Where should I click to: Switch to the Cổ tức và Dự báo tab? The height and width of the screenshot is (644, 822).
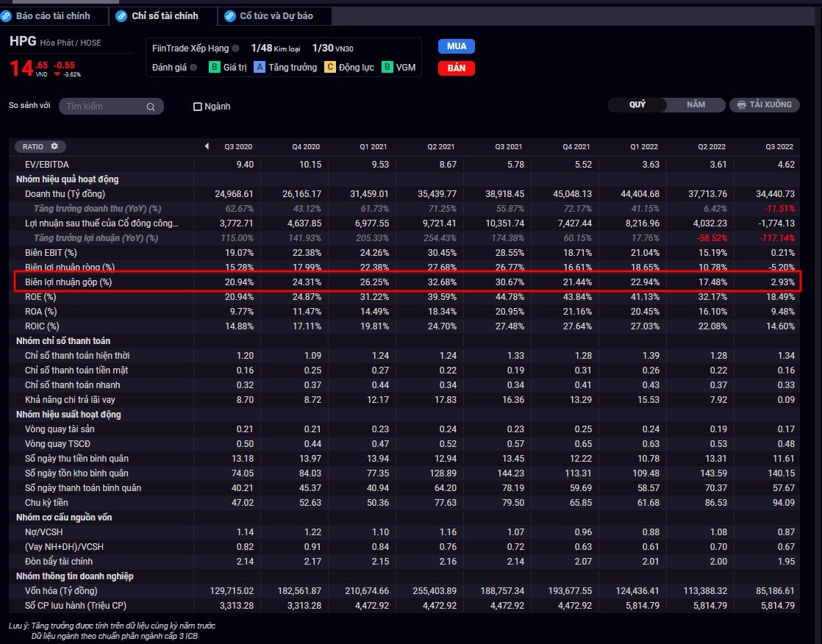276,15
